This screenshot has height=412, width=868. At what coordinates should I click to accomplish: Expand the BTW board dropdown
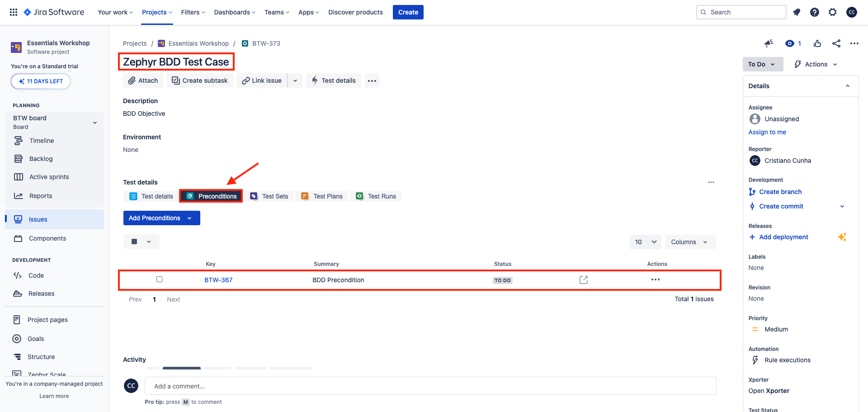(x=95, y=123)
